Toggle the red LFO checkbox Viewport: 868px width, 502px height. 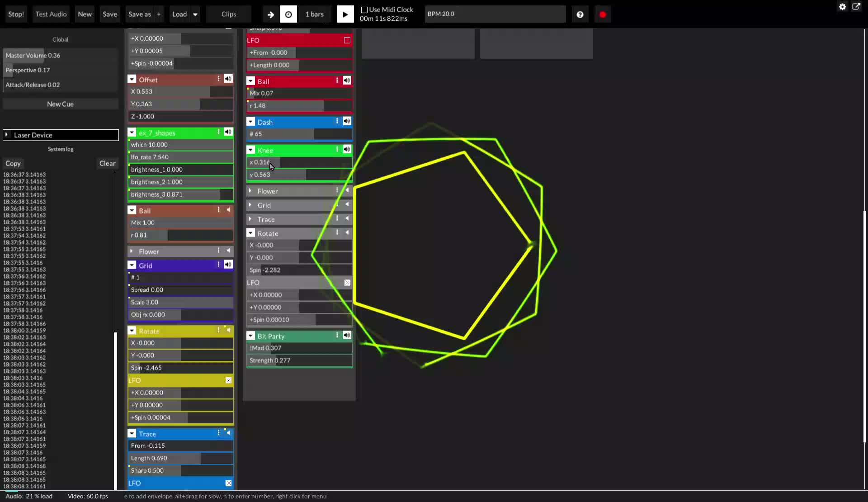coord(347,40)
